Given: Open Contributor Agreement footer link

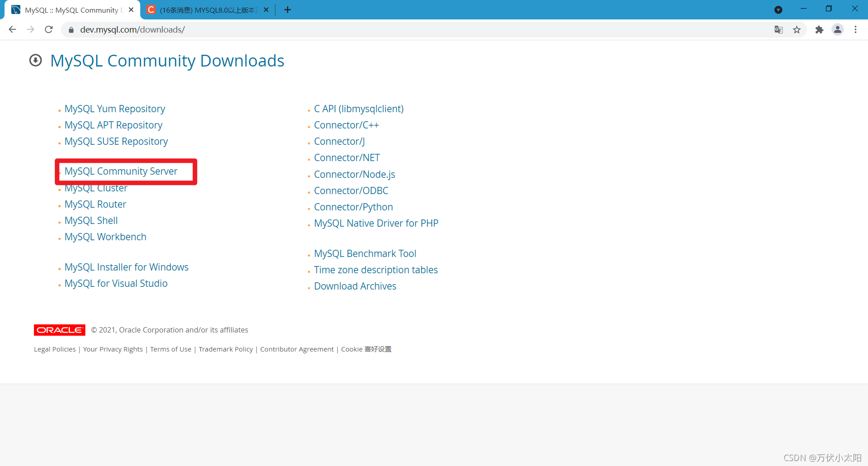Looking at the screenshot, I should [297, 349].
